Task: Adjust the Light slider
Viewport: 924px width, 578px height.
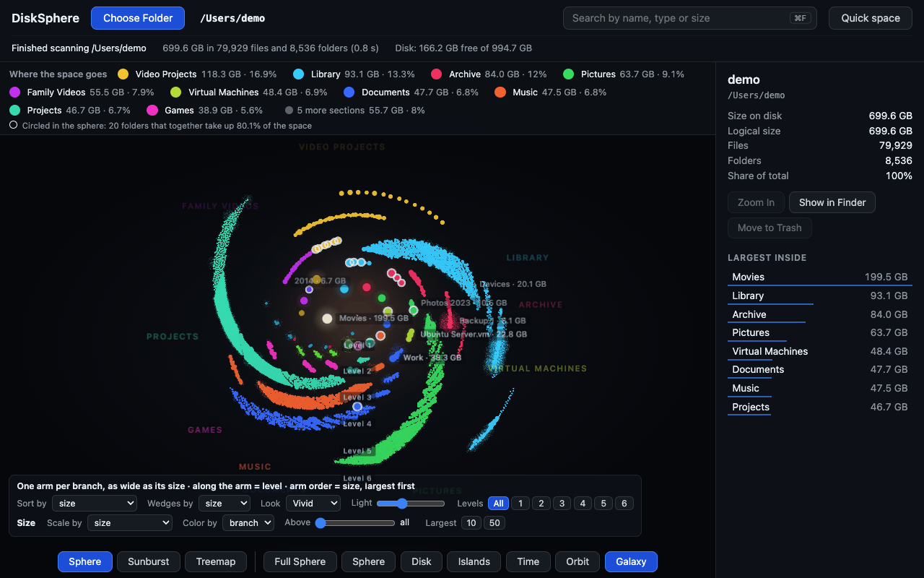Action: pos(411,504)
